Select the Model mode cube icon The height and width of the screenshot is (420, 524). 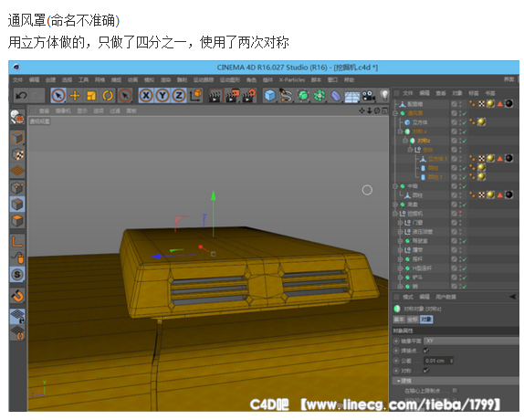pyautogui.click(x=17, y=138)
